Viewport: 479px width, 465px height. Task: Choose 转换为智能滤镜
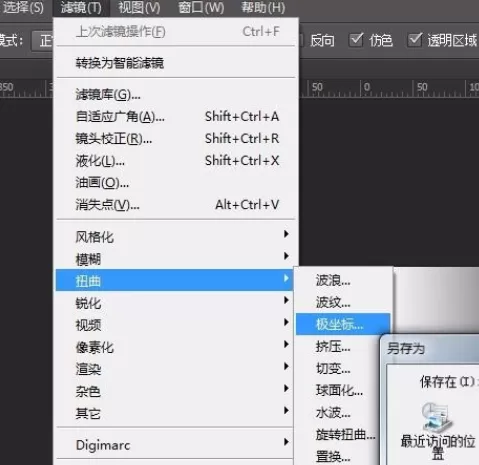(x=176, y=63)
